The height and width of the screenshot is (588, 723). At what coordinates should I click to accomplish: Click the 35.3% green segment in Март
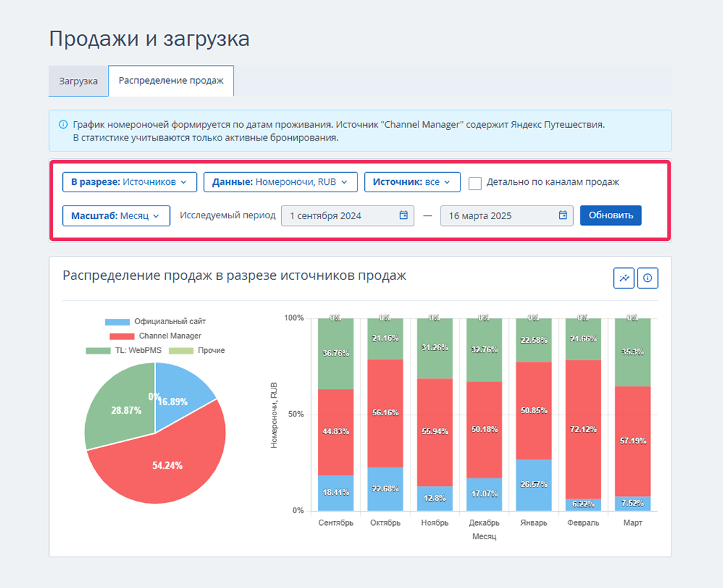point(633,352)
